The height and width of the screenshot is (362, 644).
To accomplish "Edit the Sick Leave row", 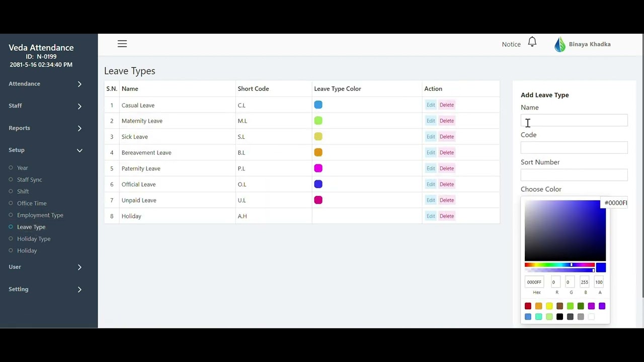I will 431,137.
